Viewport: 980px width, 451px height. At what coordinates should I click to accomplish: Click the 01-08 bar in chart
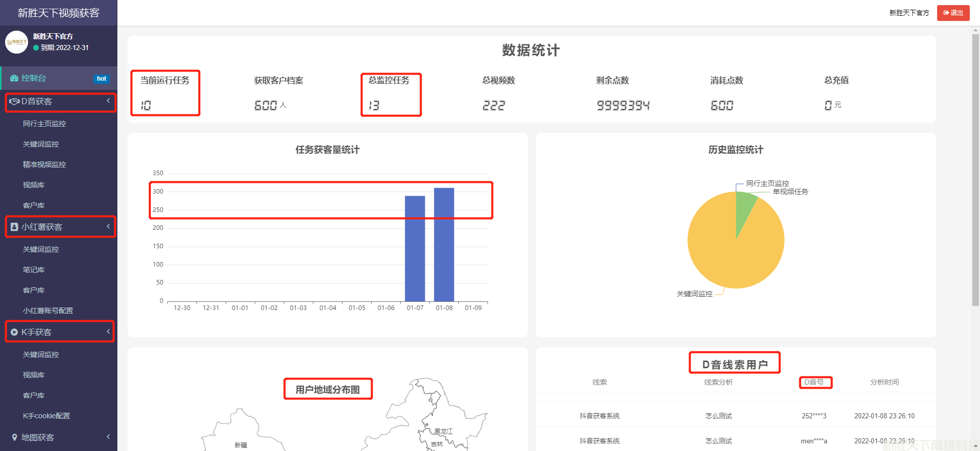(444, 245)
